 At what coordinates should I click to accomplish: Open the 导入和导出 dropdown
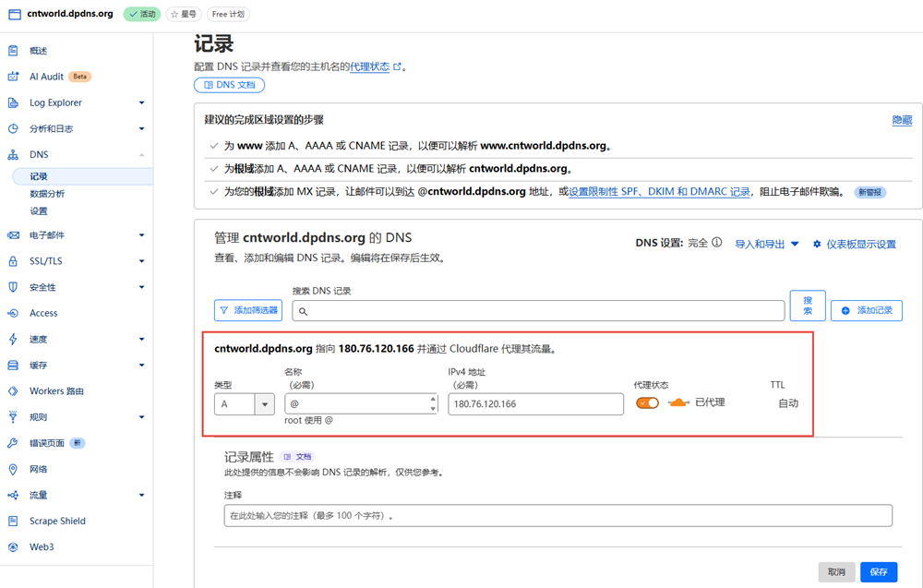[x=766, y=245]
